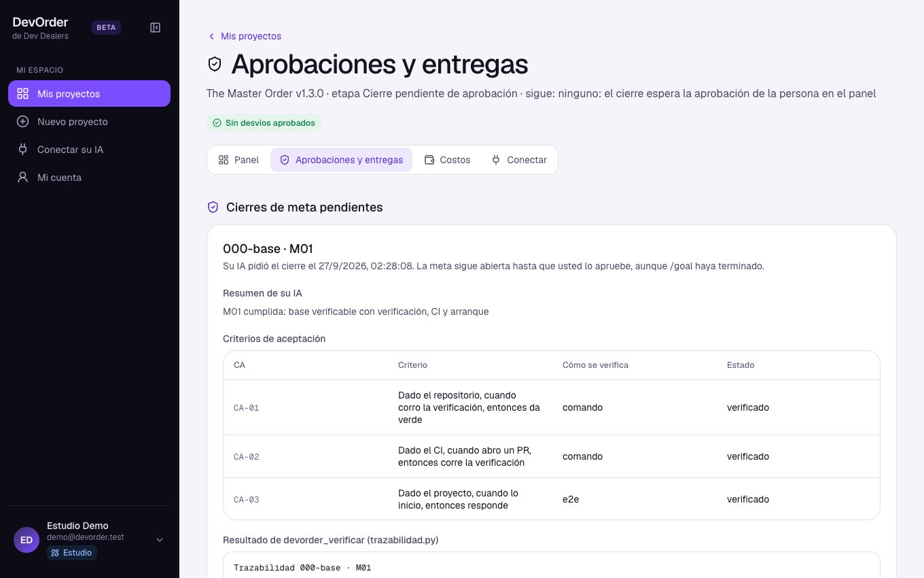Switch to the Costos tab
Viewport: 924px width, 578px height.
pos(447,160)
